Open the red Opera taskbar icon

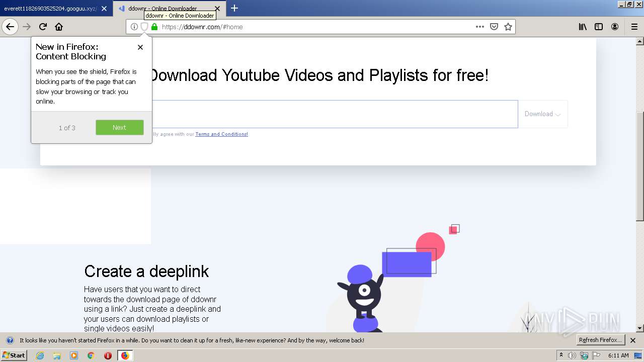tap(108, 355)
